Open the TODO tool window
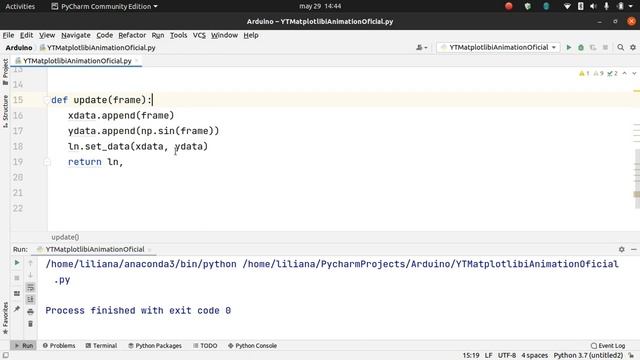The height and width of the screenshot is (360, 640). (205, 346)
